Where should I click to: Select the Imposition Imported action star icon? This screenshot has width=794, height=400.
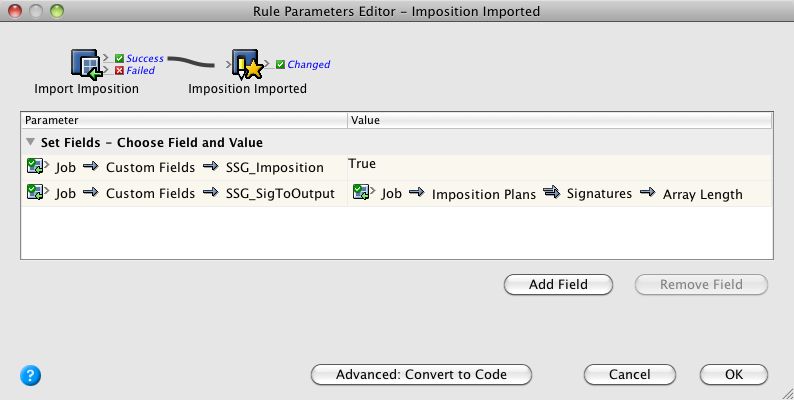[248, 64]
